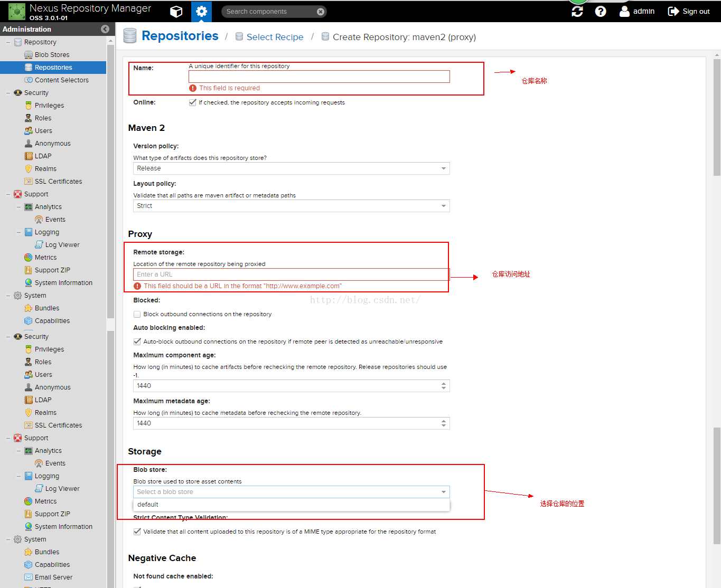Collapse the Administration sidebar panel
721x588 pixels.
click(105, 29)
